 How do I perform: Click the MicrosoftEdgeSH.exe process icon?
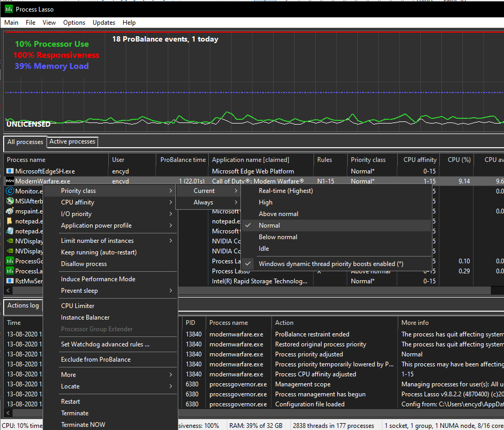click(x=10, y=171)
